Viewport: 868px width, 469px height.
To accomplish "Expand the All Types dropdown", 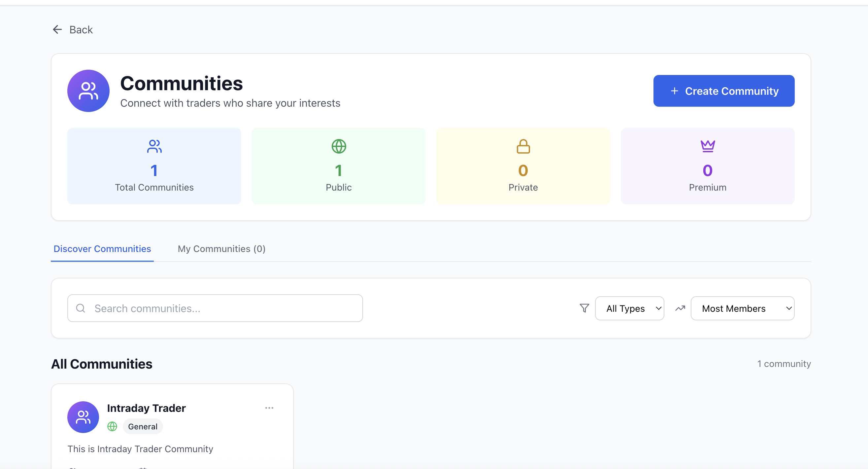I will 629,308.
